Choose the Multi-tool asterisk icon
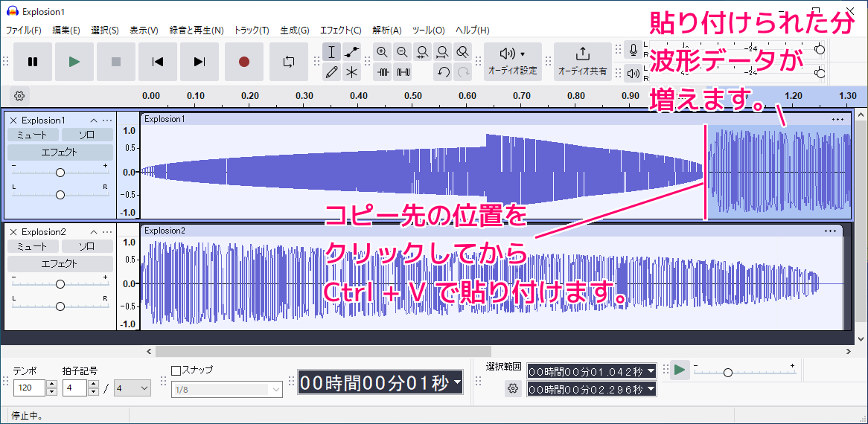The height and width of the screenshot is (424, 868). click(352, 72)
